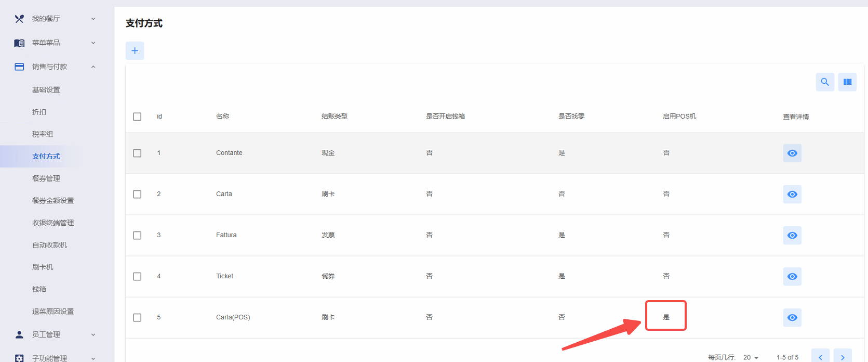The image size is (868, 362).
Task: View details eye icon for Contante row
Action: [792, 153]
